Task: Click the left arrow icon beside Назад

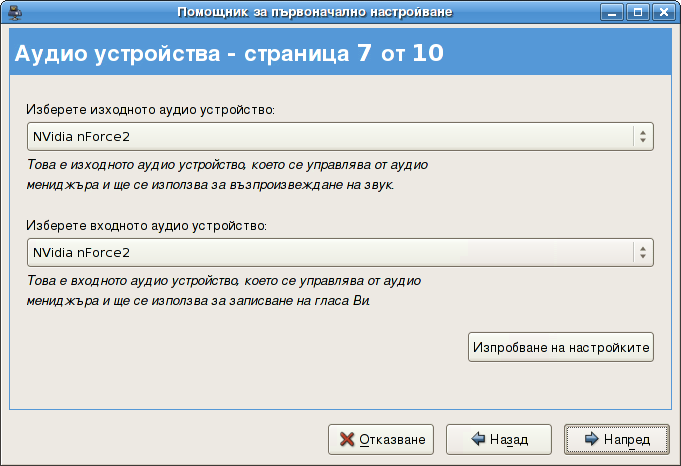Action: tap(478, 439)
